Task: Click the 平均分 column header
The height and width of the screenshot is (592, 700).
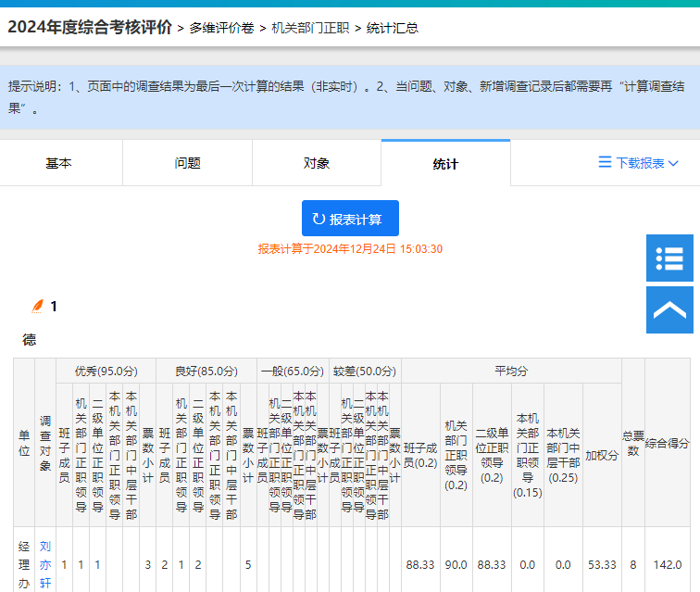Action: click(x=512, y=371)
